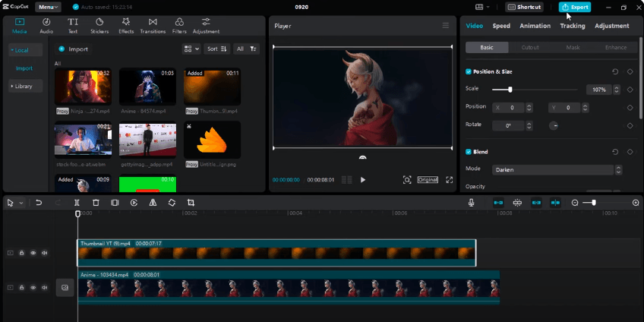Open the Stickers panel
The width and height of the screenshot is (644, 322).
99,26
